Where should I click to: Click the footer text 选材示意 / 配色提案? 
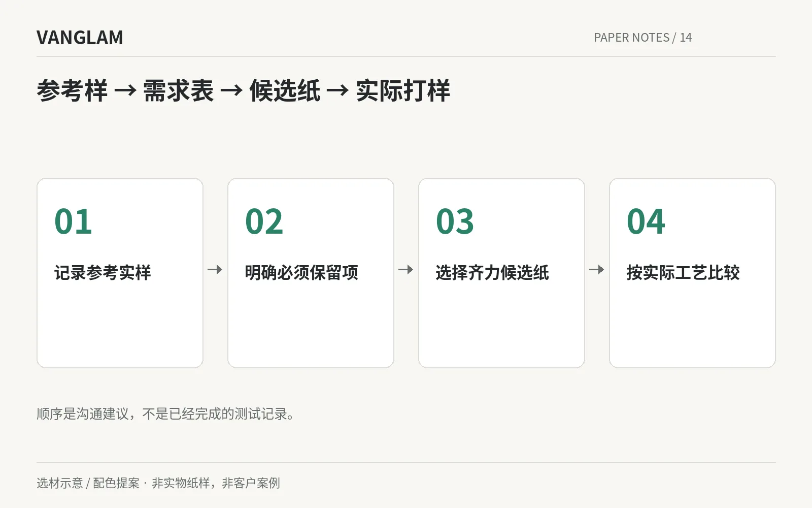pos(88,483)
